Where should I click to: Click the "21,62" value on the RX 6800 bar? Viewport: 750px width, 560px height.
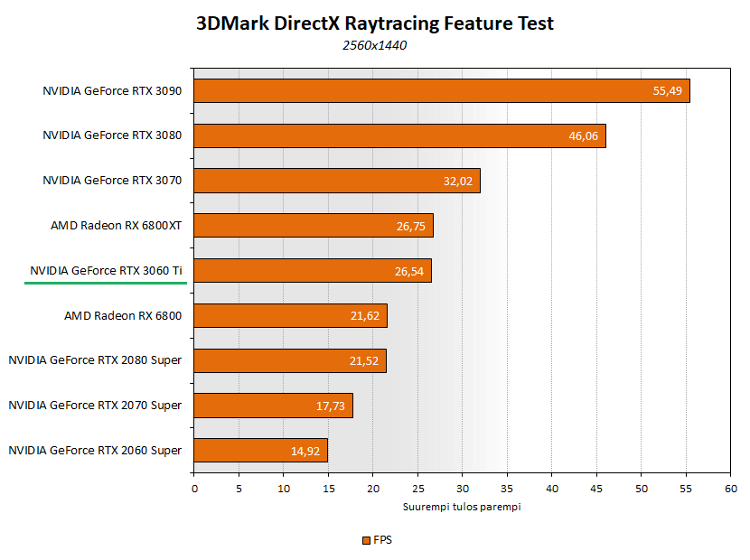click(365, 316)
